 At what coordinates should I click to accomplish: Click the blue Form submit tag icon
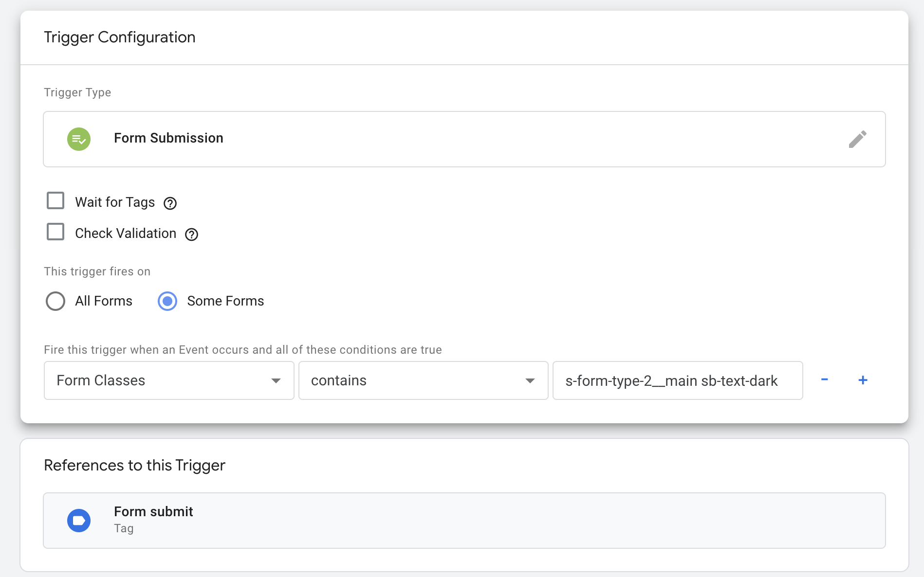click(x=79, y=521)
